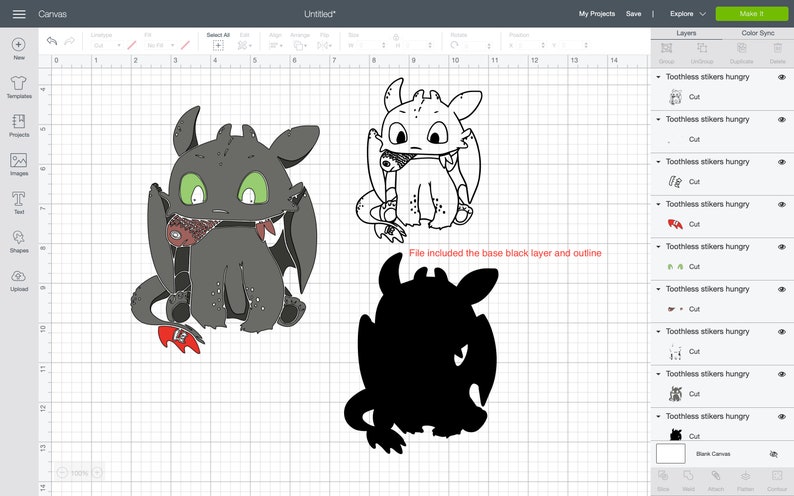The width and height of the screenshot is (794, 496).
Task: Open the Flip dropdown
Action: (x=324, y=46)
